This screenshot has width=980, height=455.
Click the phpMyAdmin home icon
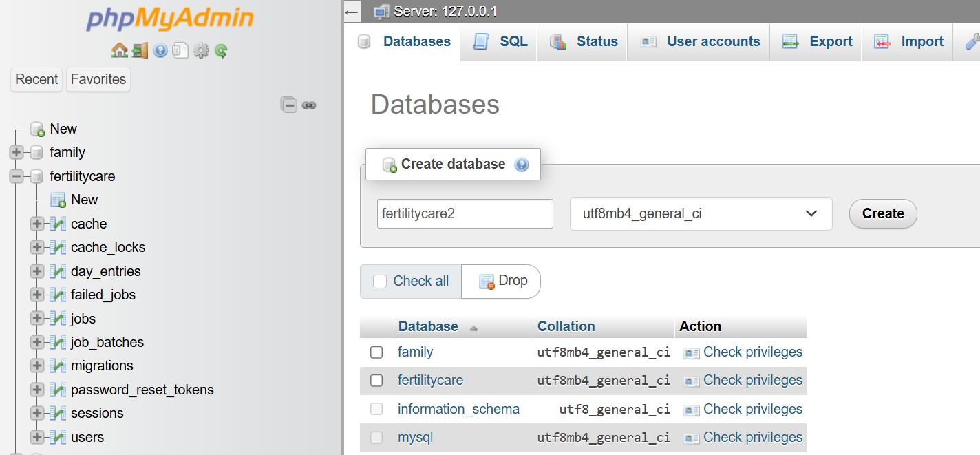tap(119, 50)
